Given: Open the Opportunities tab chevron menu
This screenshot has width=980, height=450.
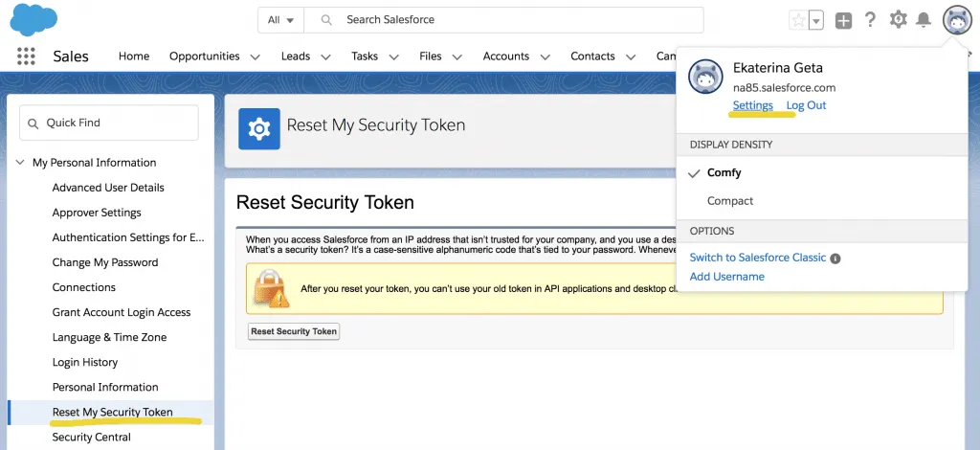Looking at the screenshot, I should click(x=255, y=56).
